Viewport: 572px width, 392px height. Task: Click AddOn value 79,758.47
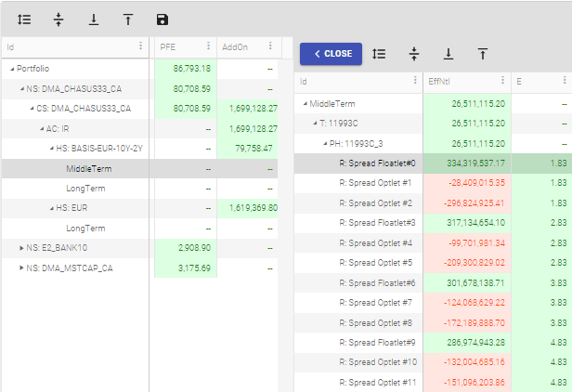pos(253,149)
